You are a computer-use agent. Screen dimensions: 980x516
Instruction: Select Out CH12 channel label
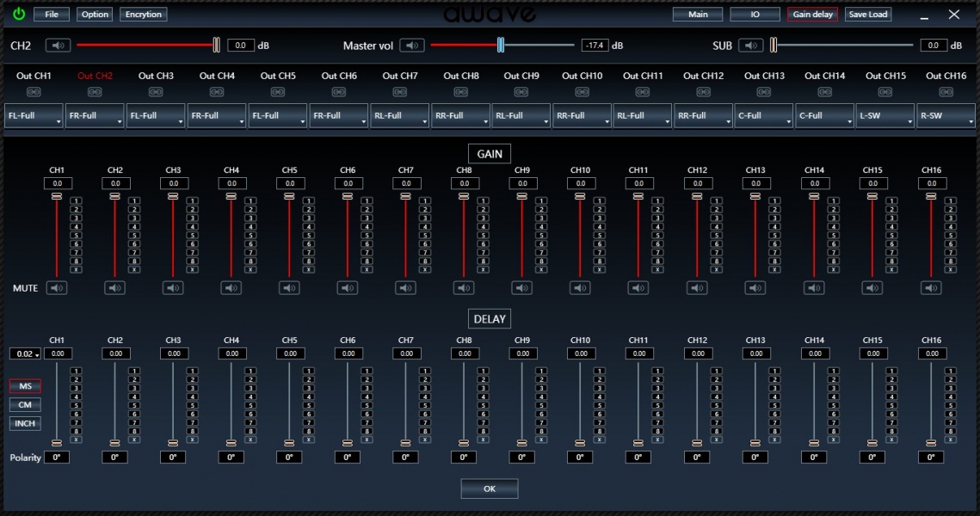703,76
